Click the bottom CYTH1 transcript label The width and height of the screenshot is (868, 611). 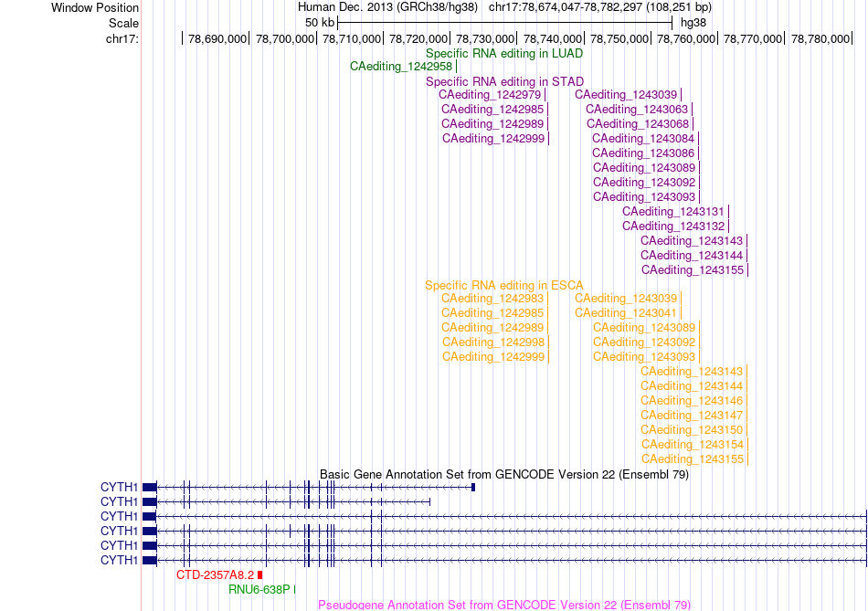[x=119, y=560]
